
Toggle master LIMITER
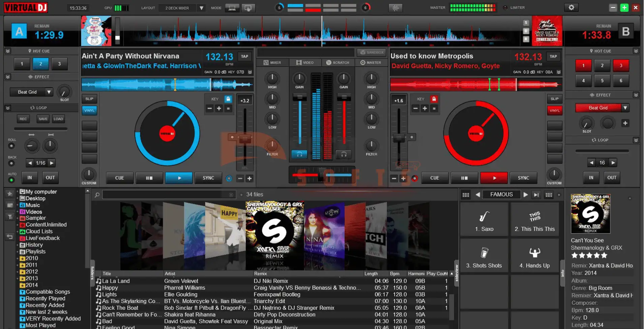pos(505,7)
